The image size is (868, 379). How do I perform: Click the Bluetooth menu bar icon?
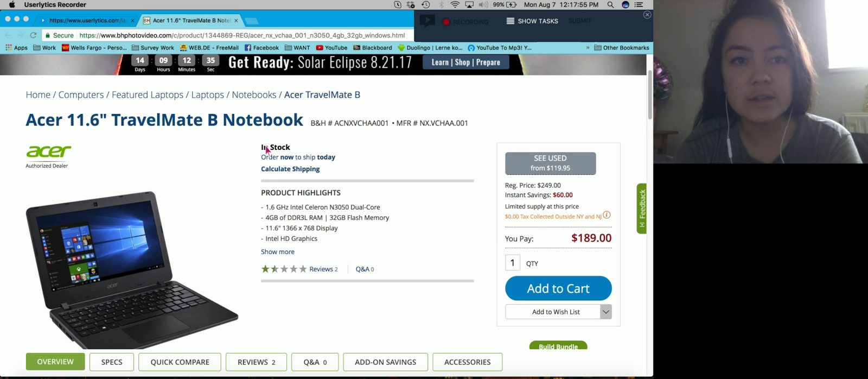(x=441, y=4)
